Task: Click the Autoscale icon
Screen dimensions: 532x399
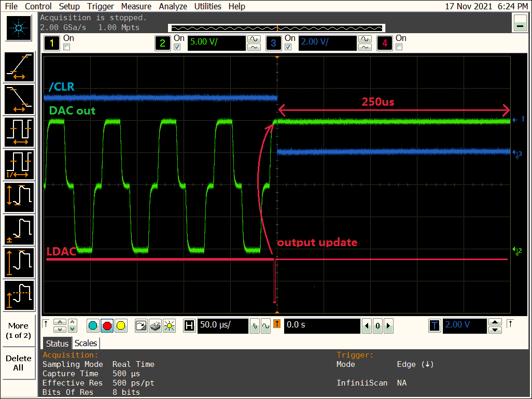Action: [140, 326]
